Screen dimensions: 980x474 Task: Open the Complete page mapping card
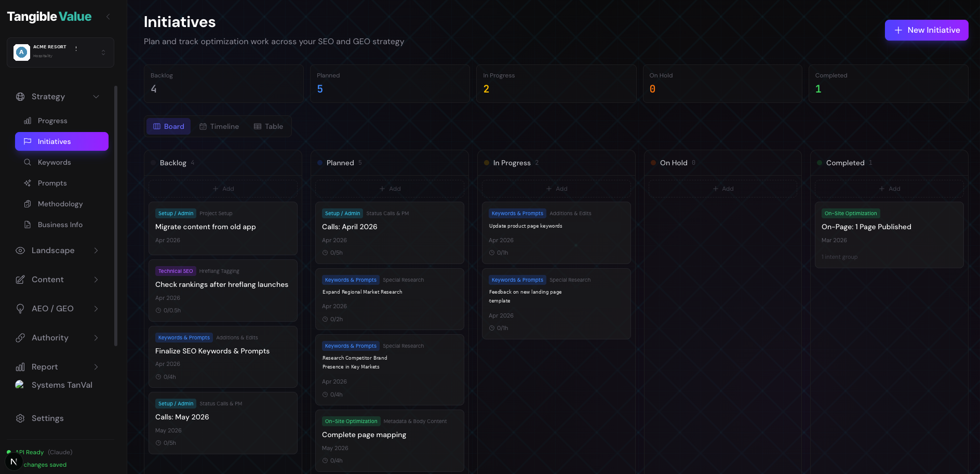390,441
